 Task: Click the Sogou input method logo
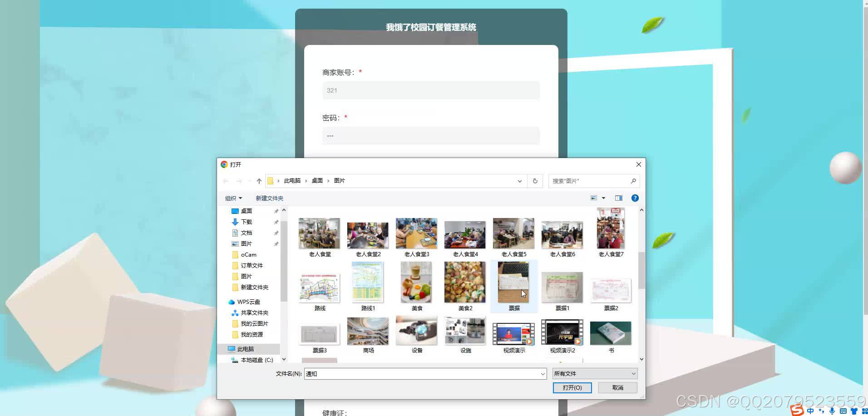pos(797,411)
